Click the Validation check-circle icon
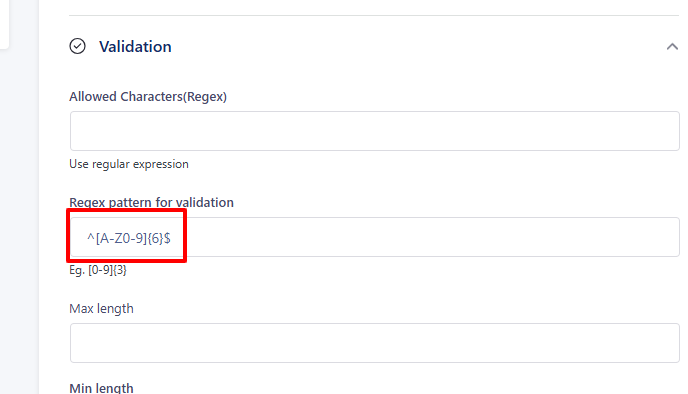The width and height of the screenshot is (688, 394). tap(78, 46)
